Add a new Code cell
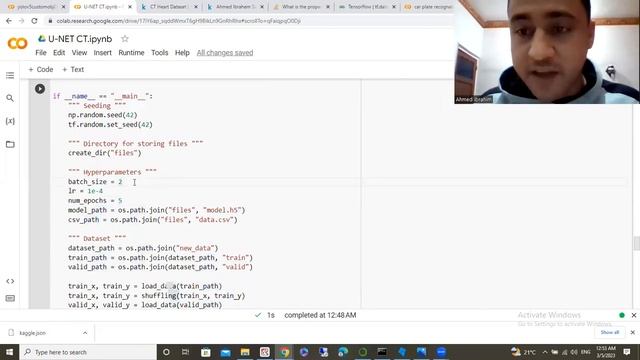The image size is (640, 360). 40,69
